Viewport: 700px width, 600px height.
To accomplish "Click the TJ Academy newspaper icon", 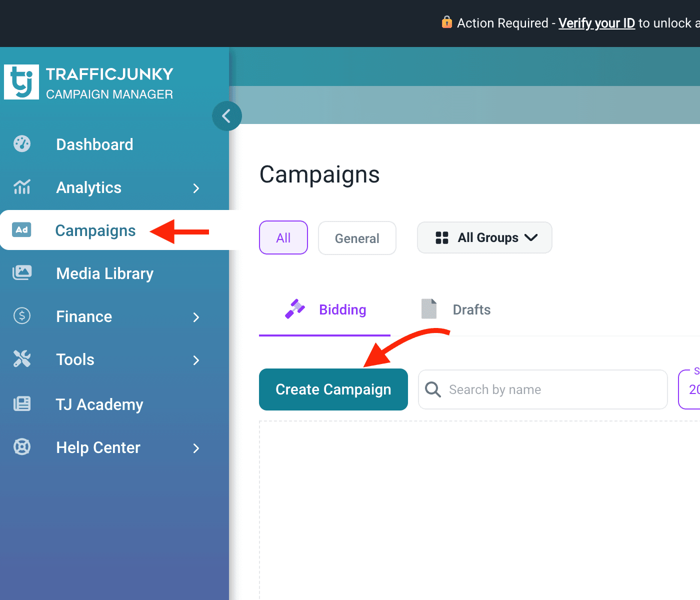I will point(22,403).
